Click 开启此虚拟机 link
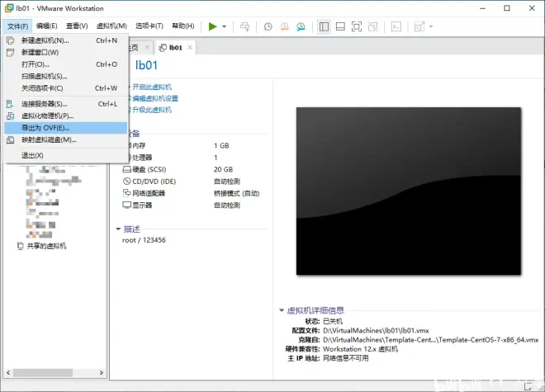This screenshot has width=545, height=392. 152,87
